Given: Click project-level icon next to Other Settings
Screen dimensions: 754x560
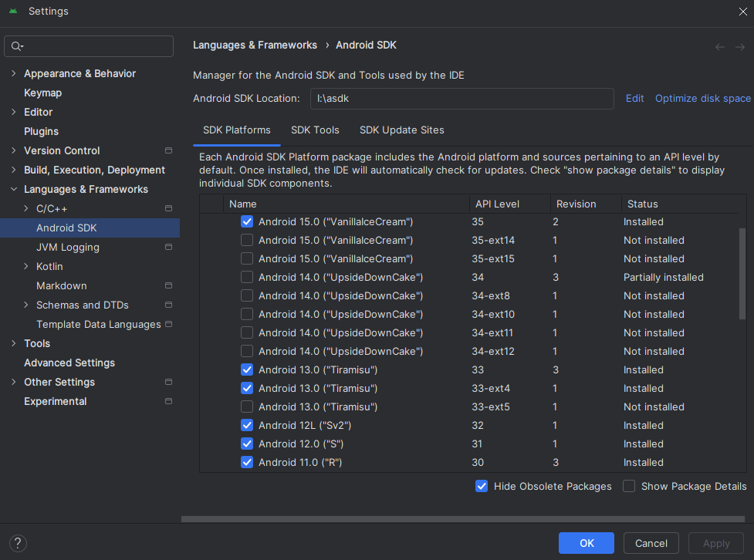Looking at the screenshot, I should point(168,382).
